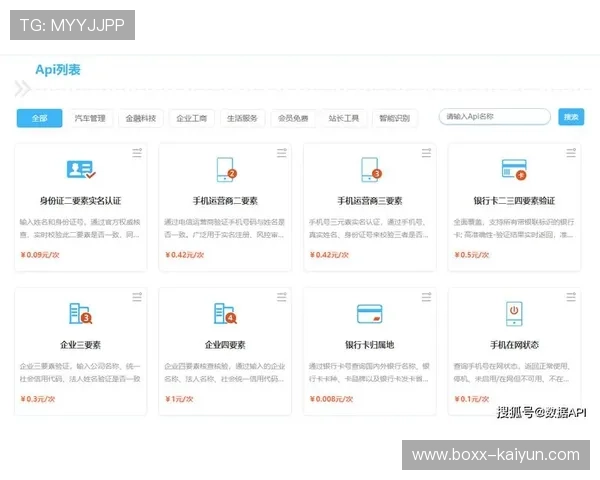Click the blue 搜索 button
Image resolution: width=600 pixels, height=480 pixels.
click(571, 117)
